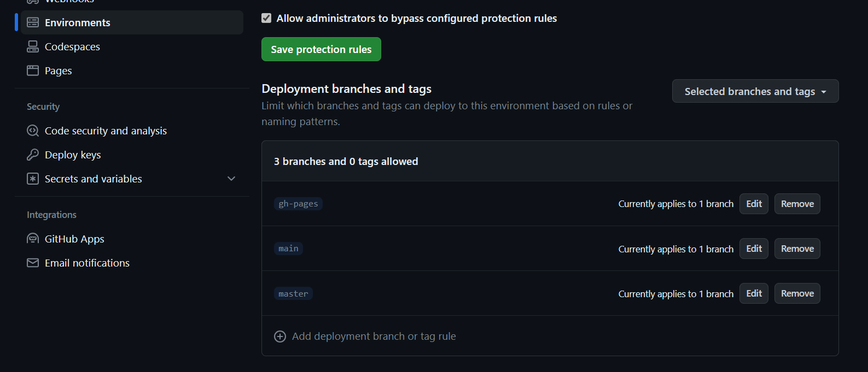
Task: Open Code security and analysis settings
Action: pos(106,131)
